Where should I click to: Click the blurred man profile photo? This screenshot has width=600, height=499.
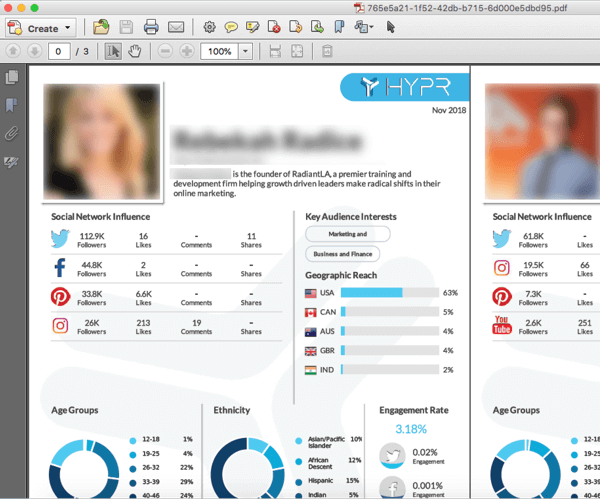pos(542,141)
